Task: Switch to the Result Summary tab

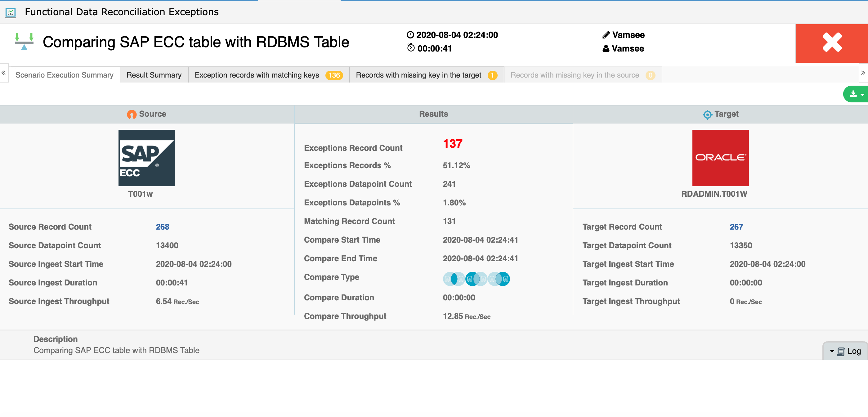Action: coord(154,75)
